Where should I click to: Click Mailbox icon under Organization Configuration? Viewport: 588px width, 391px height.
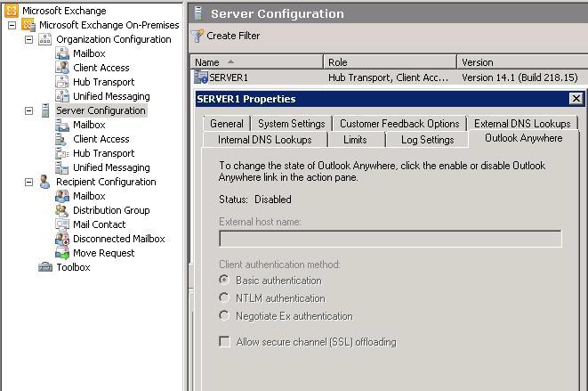(62, 53)
